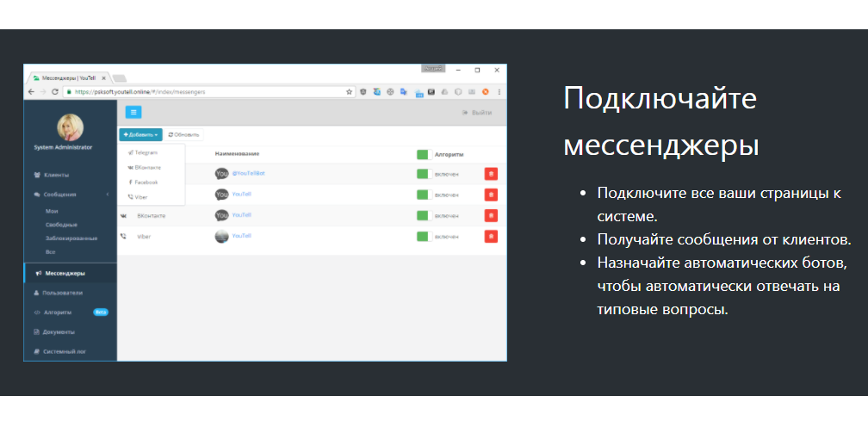Click the You avatar beside @YouTellBot

click(x=221, y=174)
